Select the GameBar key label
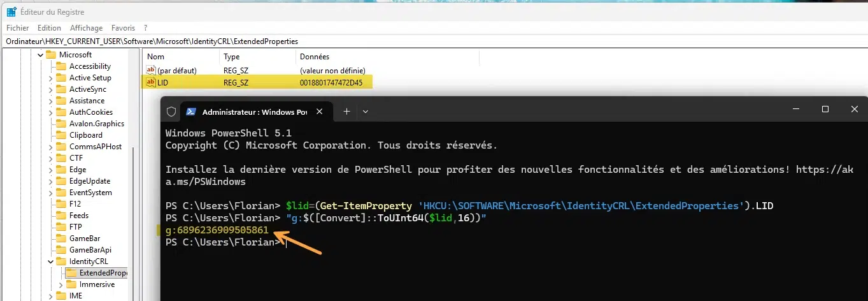 [x=85, y=239]
